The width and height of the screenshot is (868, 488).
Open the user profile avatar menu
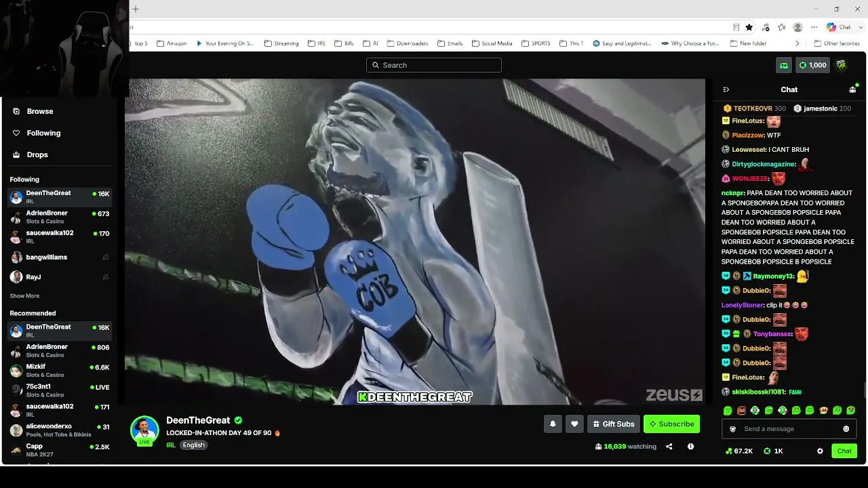tap(842, 65)
